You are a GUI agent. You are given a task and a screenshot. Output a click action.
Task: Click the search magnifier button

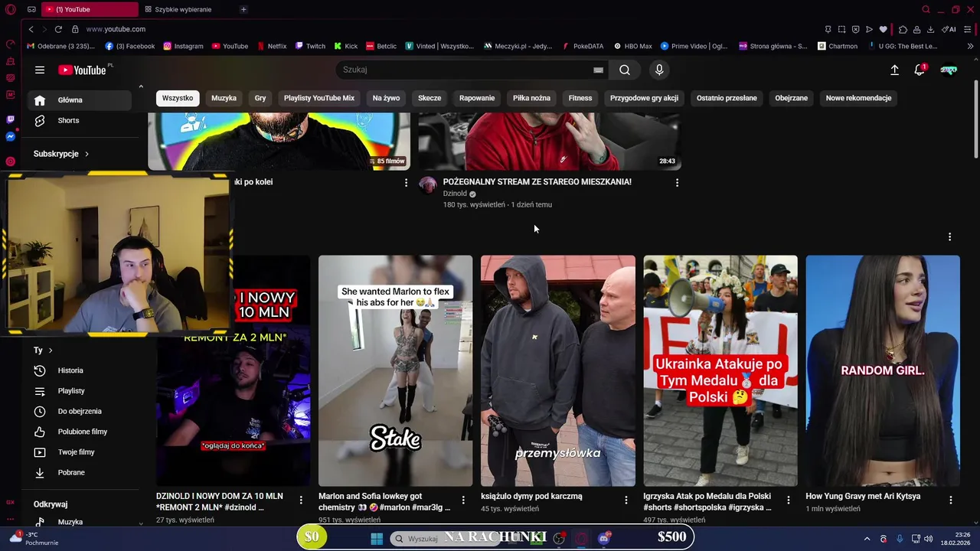(625, 70)
